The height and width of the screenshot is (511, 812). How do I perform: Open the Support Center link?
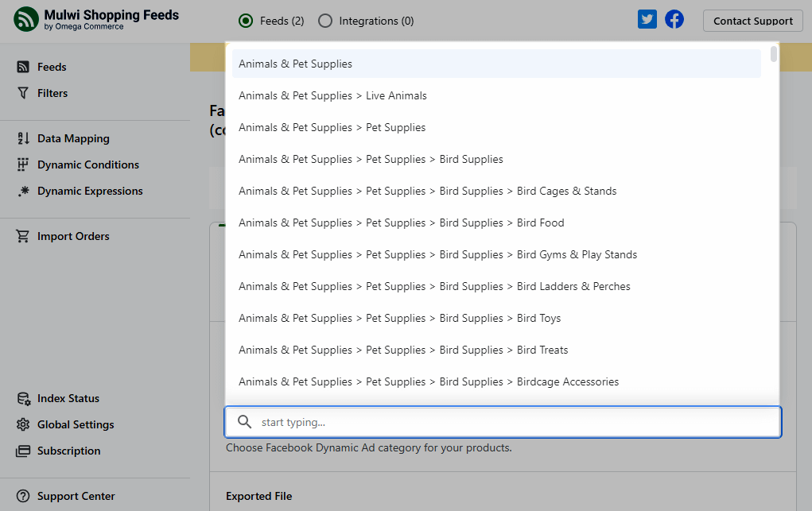pos(76,497)
